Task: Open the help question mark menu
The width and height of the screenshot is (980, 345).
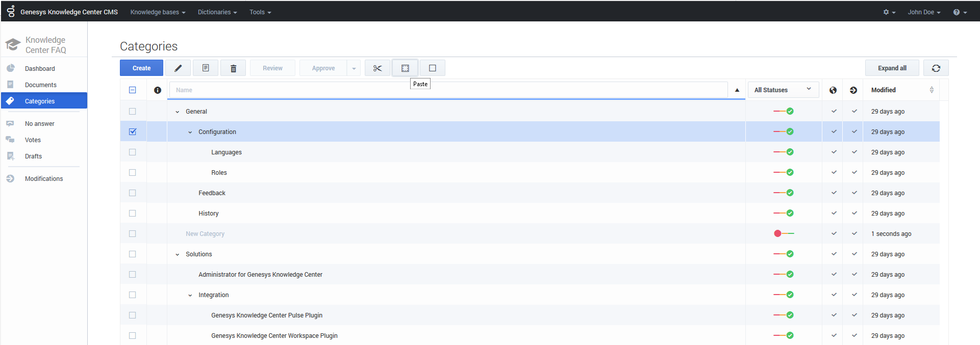Action: 960,12
